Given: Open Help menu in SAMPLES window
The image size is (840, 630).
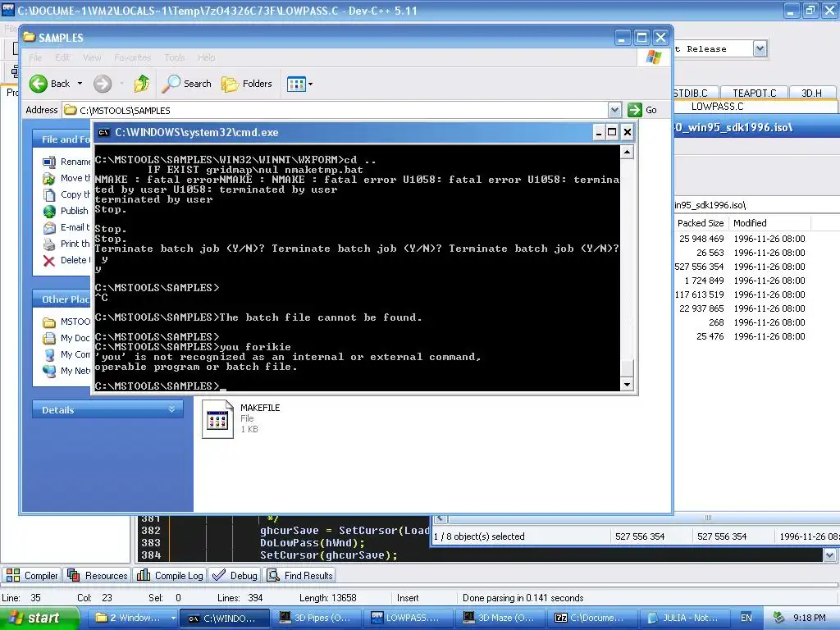Looking at the screenshot, I should [206, 57].
